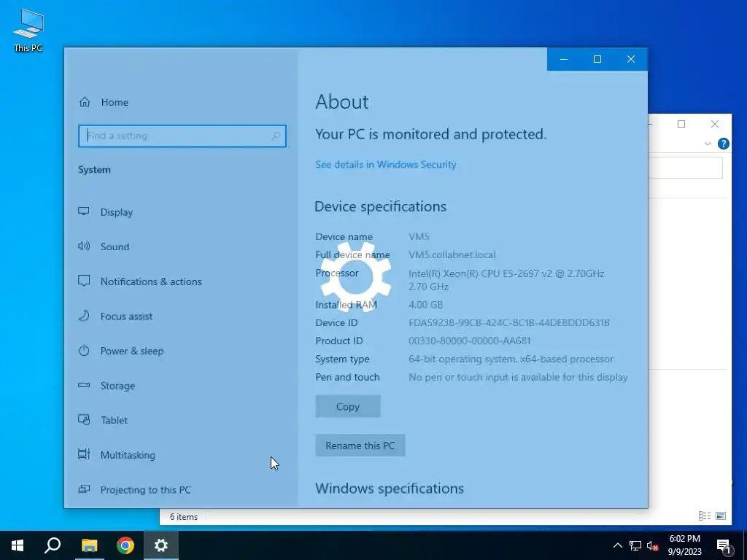Click the Focus assist moon icon
Viewport: 747px width, 560px height.
pyautogui.click(x=84, y=316)
